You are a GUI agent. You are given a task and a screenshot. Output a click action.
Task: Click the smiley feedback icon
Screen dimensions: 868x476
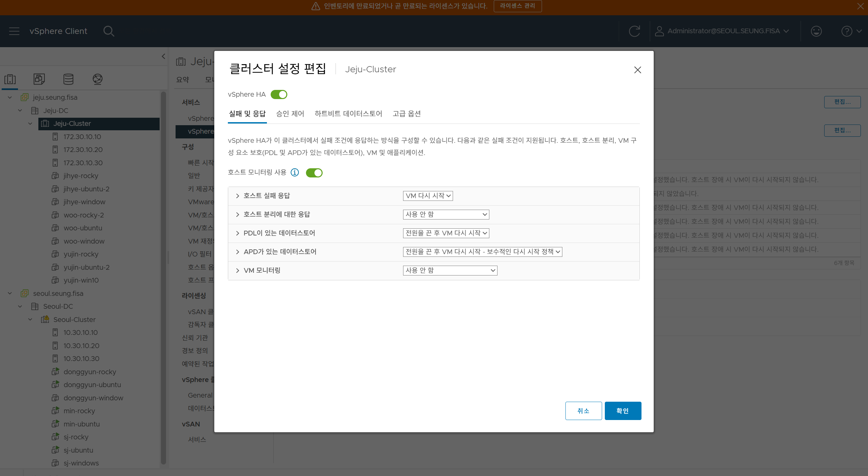pyautogui.click(x=816, y=31)
